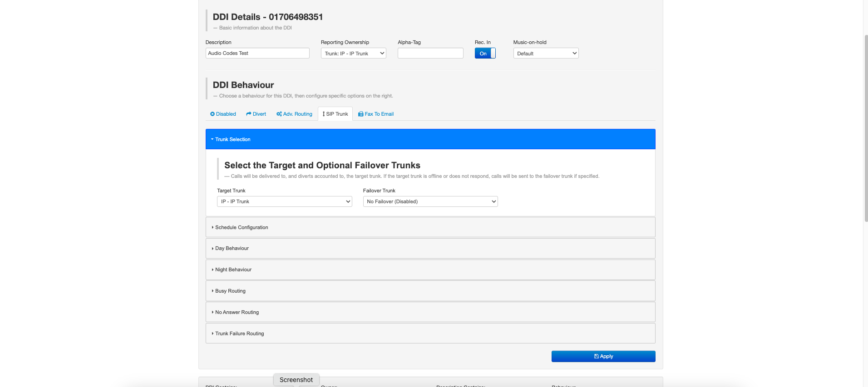Click the Disabled tab icon
The image size is (868, 387).
pos(212,114)
